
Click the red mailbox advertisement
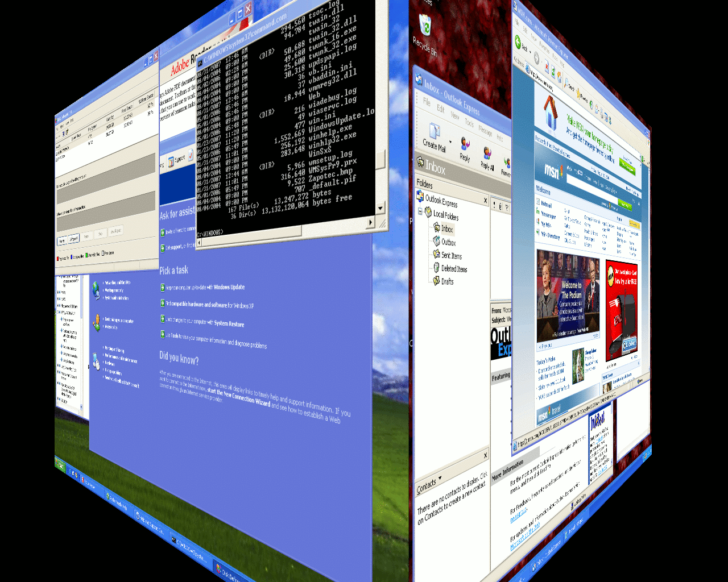coord(622,310)
